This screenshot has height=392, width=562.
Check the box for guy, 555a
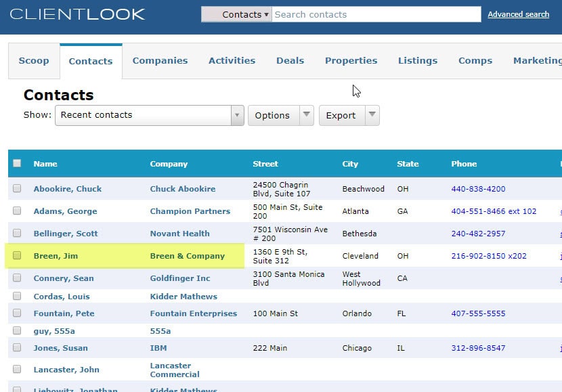click(x=17, y=330)
